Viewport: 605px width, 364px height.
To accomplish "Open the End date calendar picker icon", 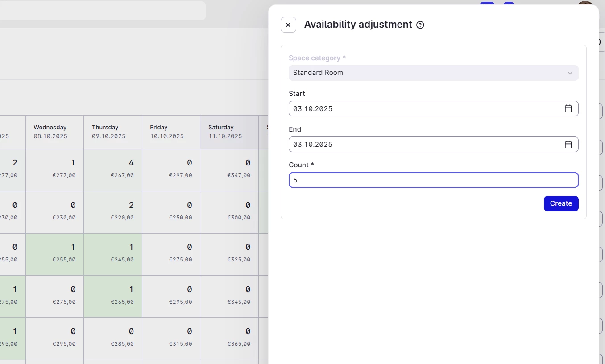I will [x=568, y=144].
